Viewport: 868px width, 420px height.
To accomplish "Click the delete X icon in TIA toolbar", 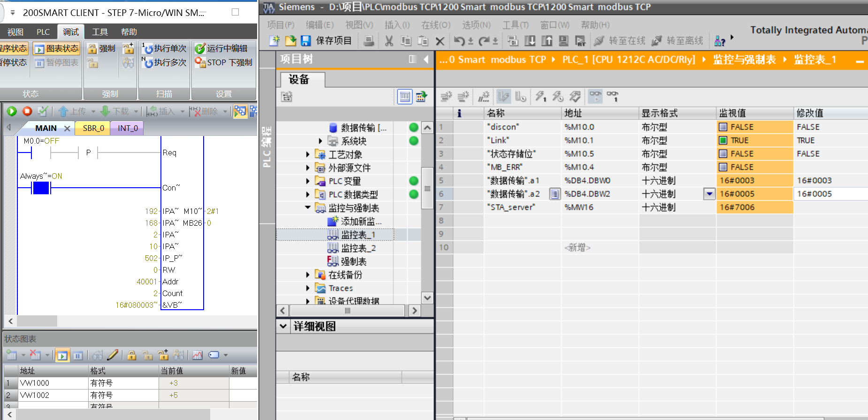I will point(440,41).
